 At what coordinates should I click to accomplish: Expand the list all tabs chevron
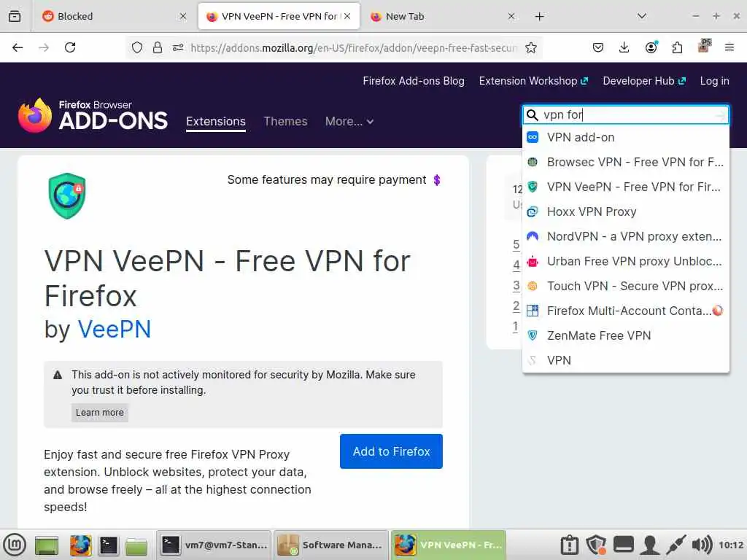coord(642,16)
